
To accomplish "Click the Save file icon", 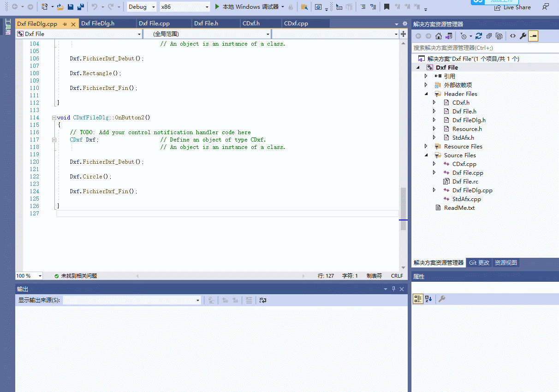I will 71,7.
